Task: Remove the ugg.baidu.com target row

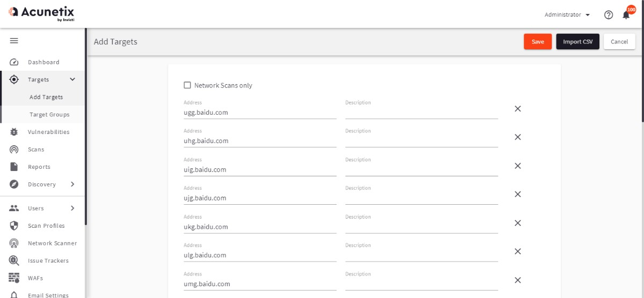Action: coord(518,109)
